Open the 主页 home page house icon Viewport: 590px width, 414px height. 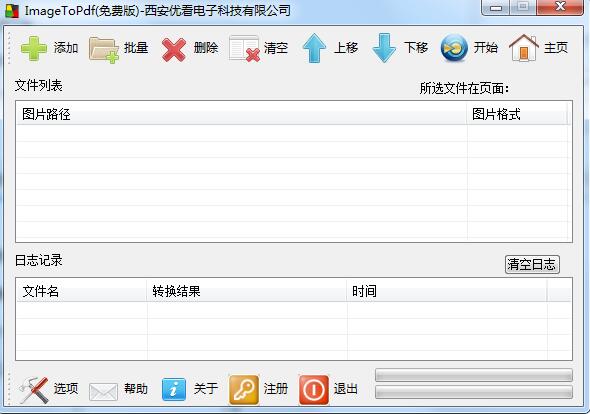click(524, 48)
